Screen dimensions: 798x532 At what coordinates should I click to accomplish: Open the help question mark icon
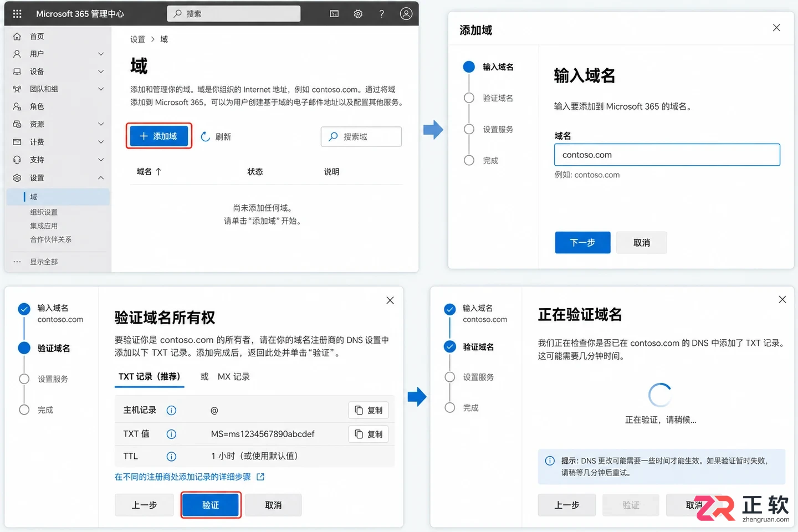[x=382, y=14]
